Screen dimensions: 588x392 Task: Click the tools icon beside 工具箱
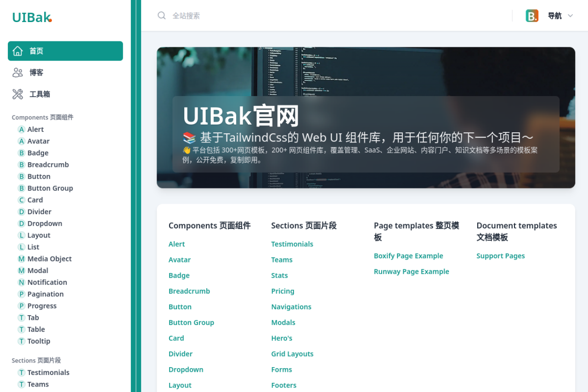pyautogui.click(x=17, y=94)
